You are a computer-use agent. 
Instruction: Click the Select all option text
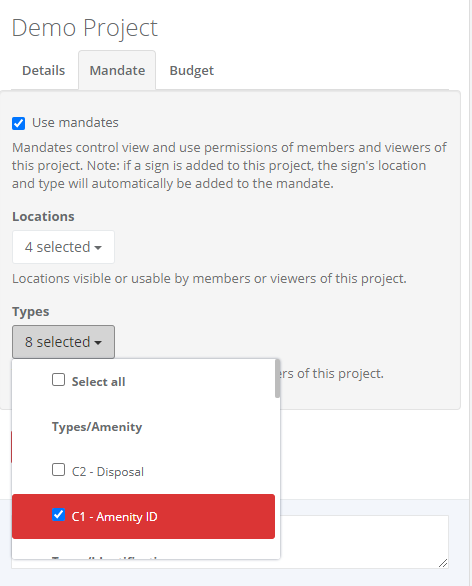pyautogui.click(x=98, y=382)
